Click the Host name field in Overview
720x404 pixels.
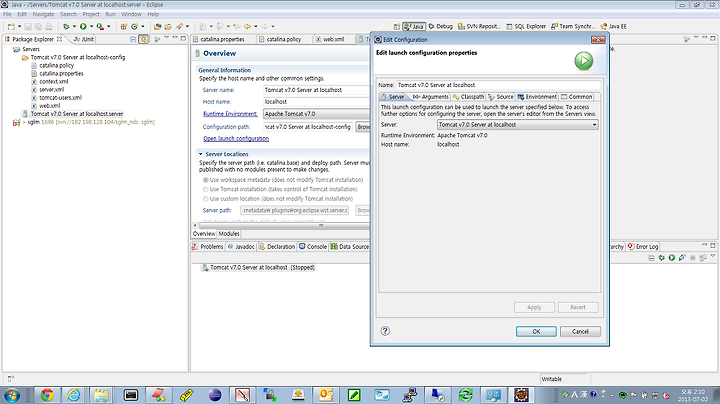[x=316, y=102]
